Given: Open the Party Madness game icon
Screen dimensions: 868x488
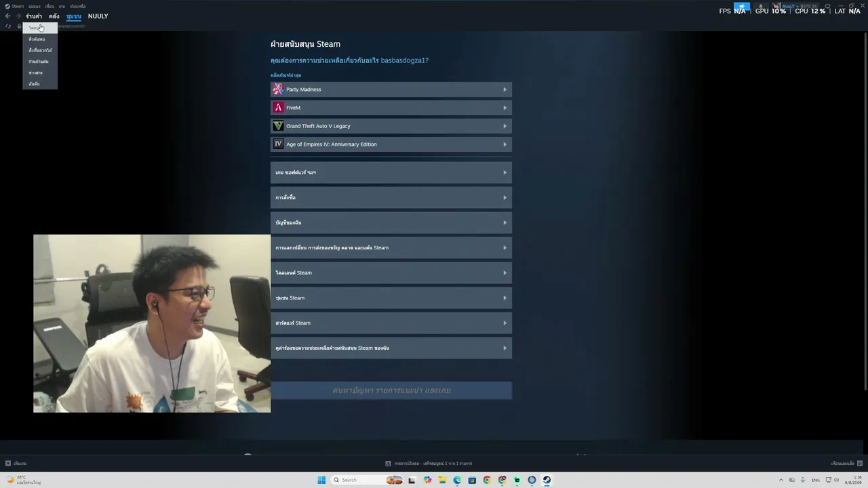Looking at the screenshot, I should point(278,89).
